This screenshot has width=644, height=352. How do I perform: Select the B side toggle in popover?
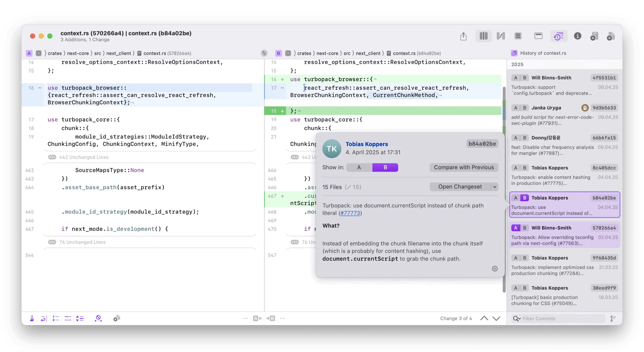pos(385,168)
